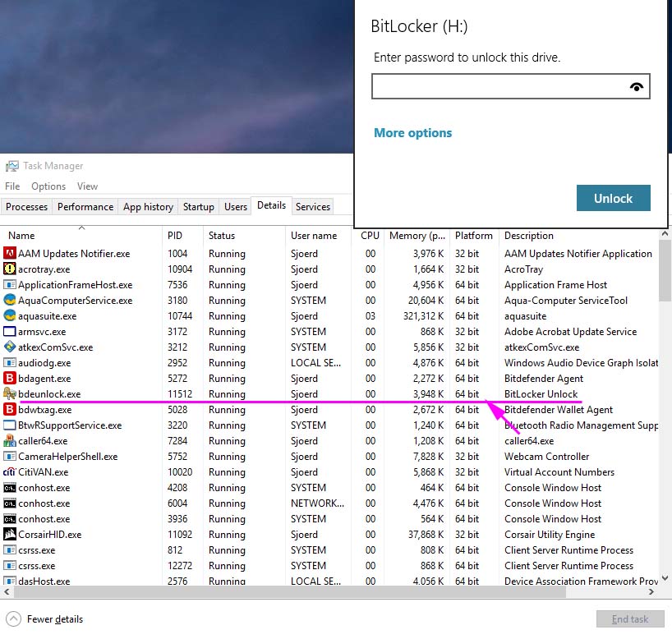Click the End task button
The image size is (672, 639).
pos(630,619)
